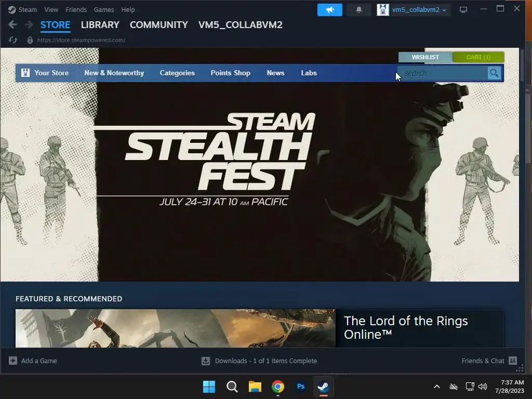Click the back navigation arrow in Steam

[x=12, y=25]
